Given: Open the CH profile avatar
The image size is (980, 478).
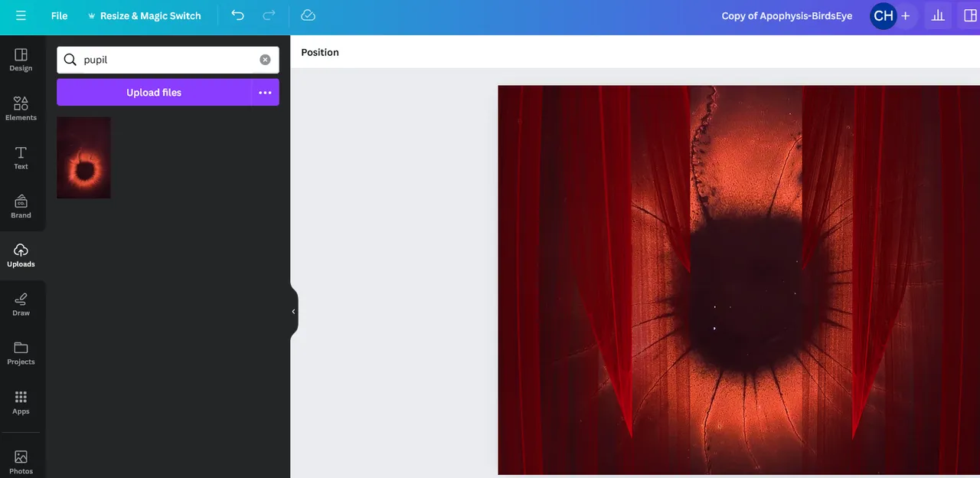Looking at the screenshot, I should point(883,15).
